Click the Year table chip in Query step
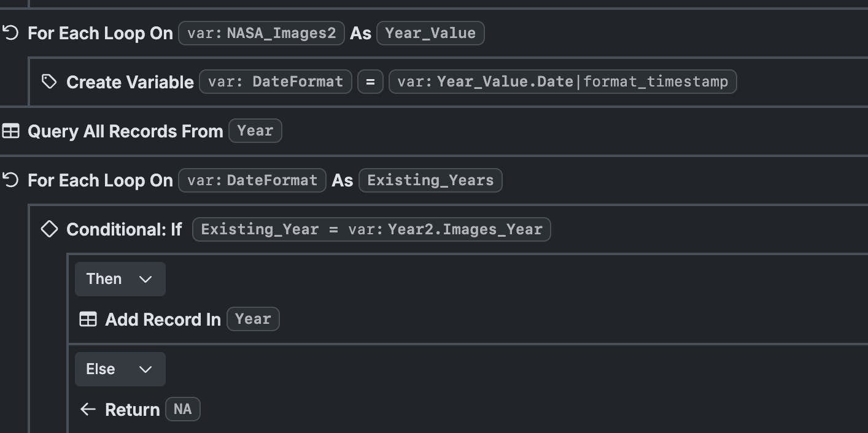 [x=255, y=131]
